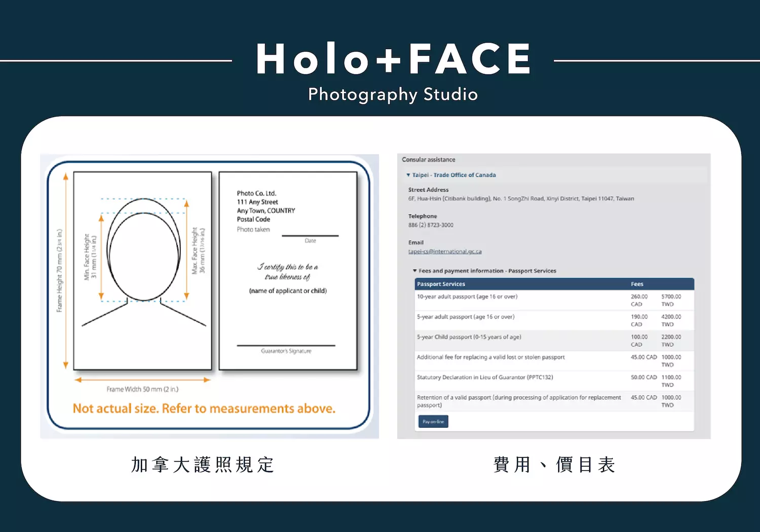Click the Street Address label
The image size is (760, 532).
[x=428, y=190]
